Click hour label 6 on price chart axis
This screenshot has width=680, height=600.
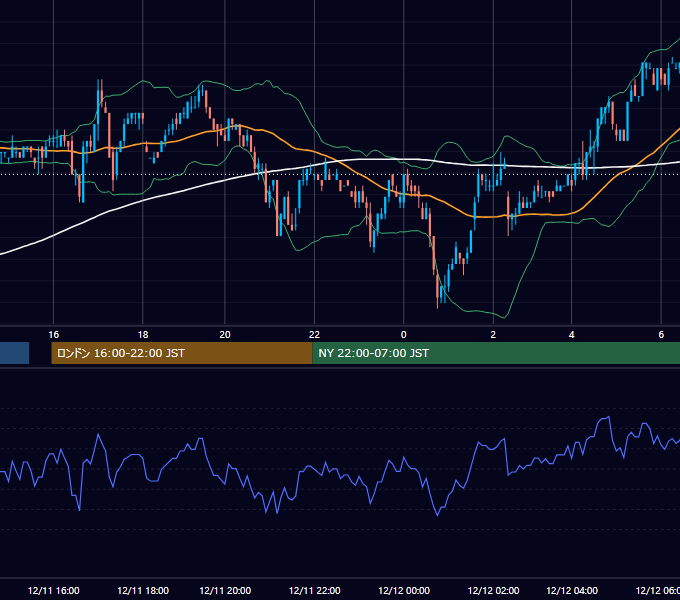point(661,335)
